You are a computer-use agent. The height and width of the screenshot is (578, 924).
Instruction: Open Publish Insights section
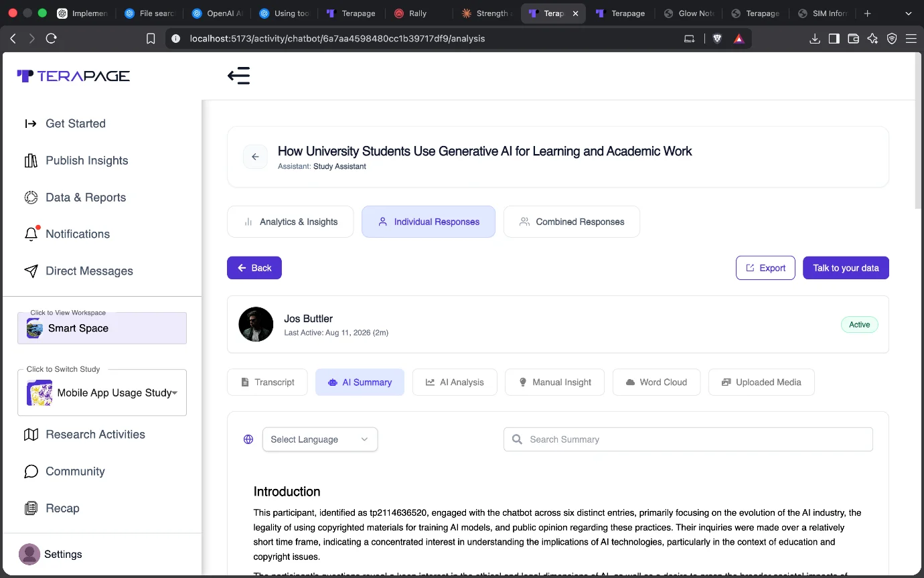(x=76, y=161)
